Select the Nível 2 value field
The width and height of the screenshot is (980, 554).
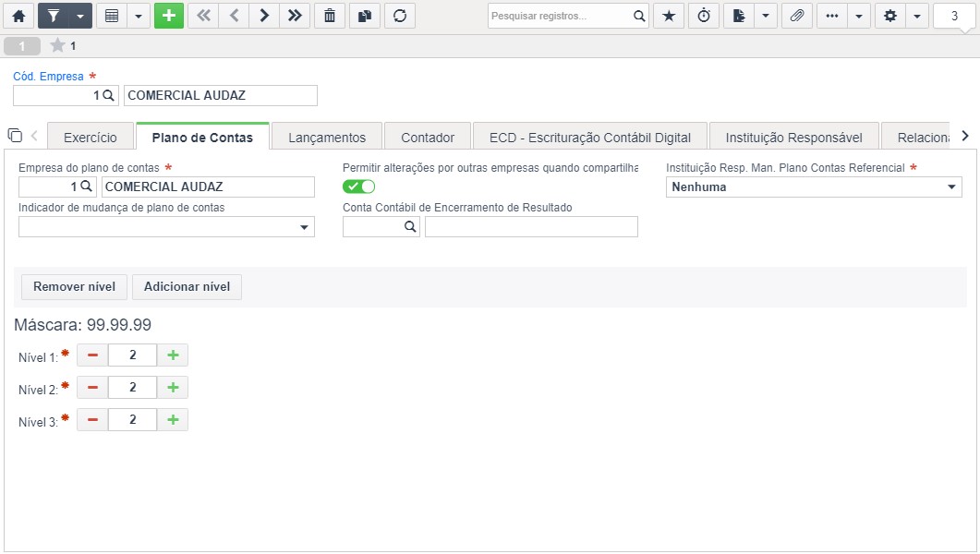click(x=132, y=388)
